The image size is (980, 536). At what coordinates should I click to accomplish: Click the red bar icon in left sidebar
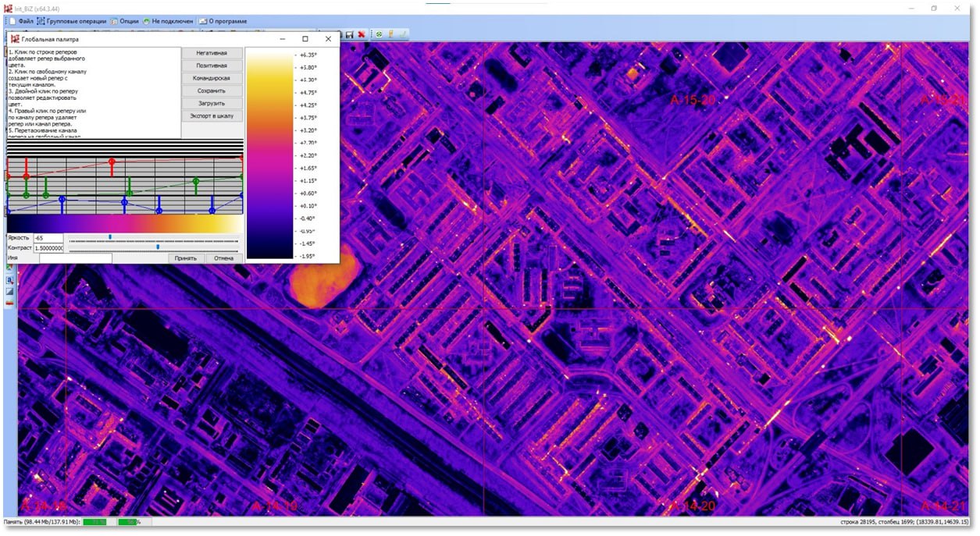(9, 303)
